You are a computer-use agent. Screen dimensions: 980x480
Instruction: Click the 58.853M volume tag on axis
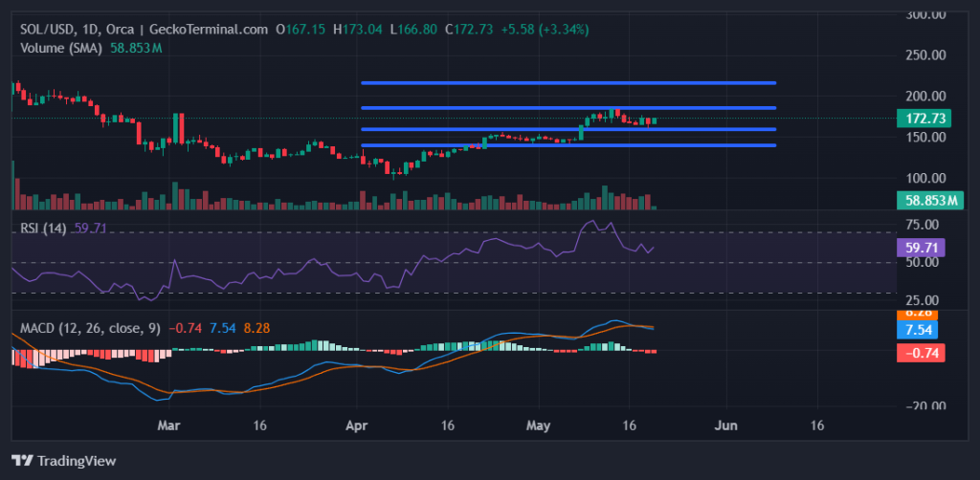[x=930, y=201]
